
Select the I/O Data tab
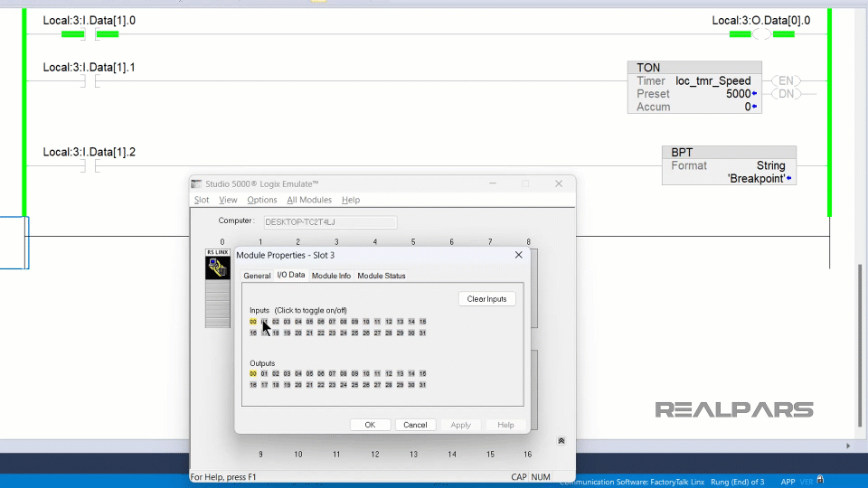pos(290,275)
